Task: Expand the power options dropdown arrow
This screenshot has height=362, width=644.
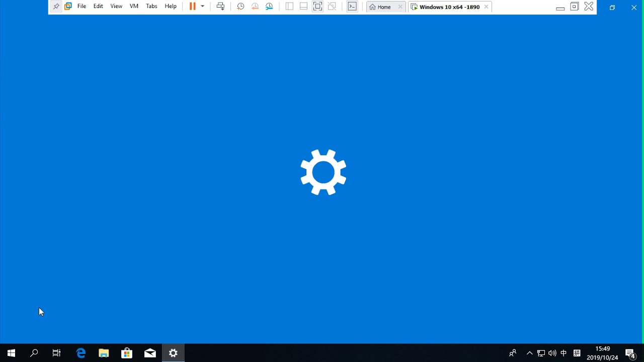Action: (202, 7)
